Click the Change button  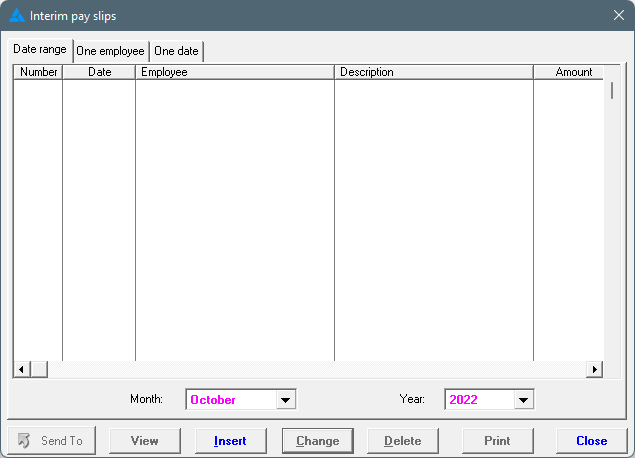[318, 441]
